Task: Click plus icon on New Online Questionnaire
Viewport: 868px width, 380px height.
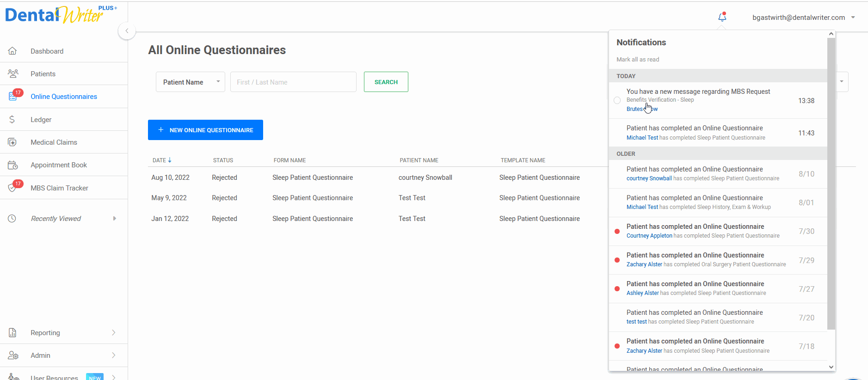Action: click(161, 130)
